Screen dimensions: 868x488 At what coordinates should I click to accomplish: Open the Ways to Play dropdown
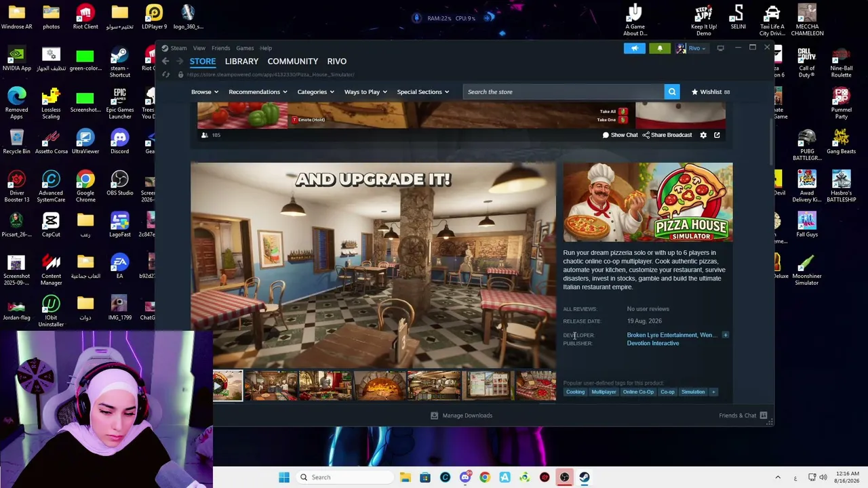coord(366,91)
